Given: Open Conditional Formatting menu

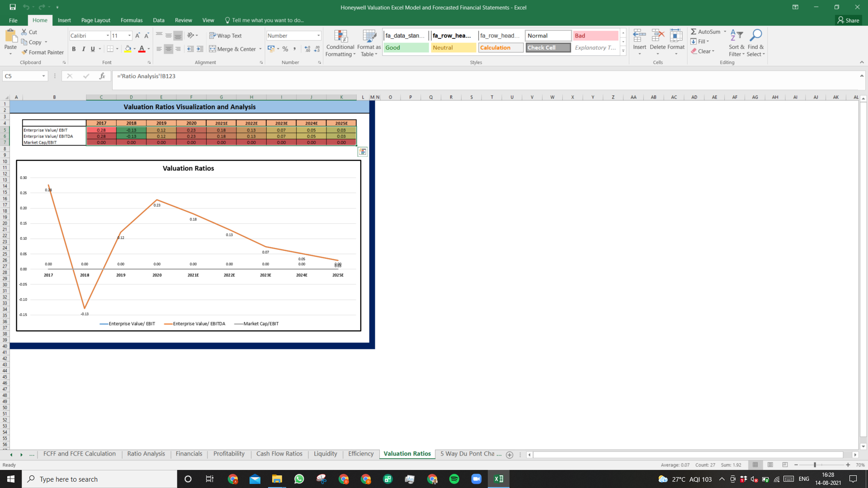Looking at the screenshot, I should (x=340, y=43).
